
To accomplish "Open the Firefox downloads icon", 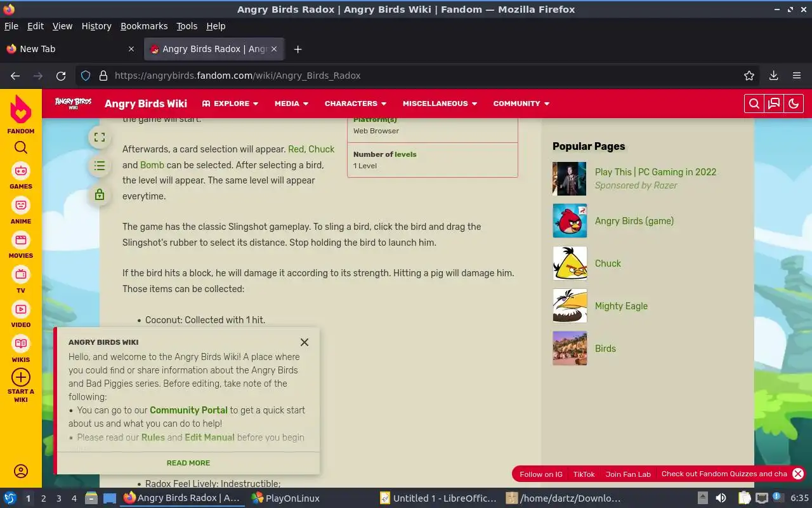I will click(773, 76).
